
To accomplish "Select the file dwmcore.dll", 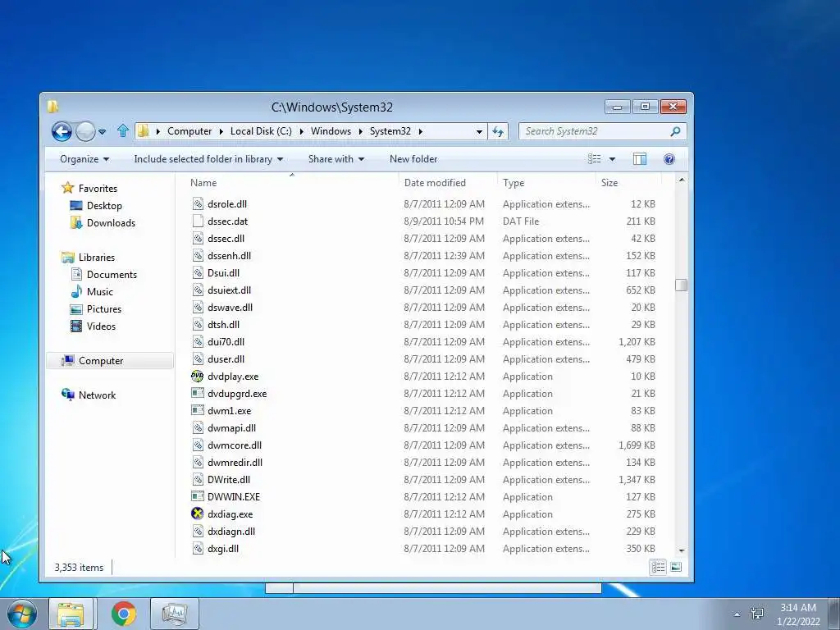I will (235, 445).
